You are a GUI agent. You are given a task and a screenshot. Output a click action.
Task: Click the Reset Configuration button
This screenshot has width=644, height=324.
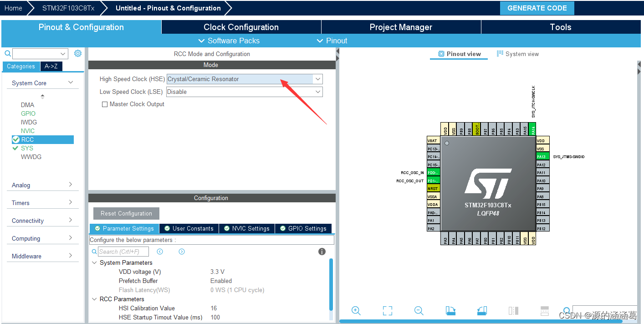(x=126, y=213)
